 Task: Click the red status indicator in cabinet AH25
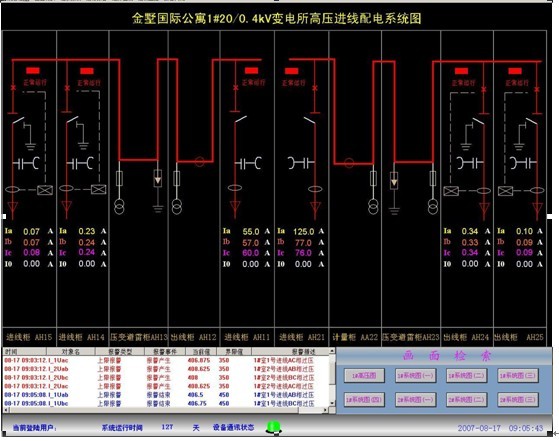(x=515, y=71)
